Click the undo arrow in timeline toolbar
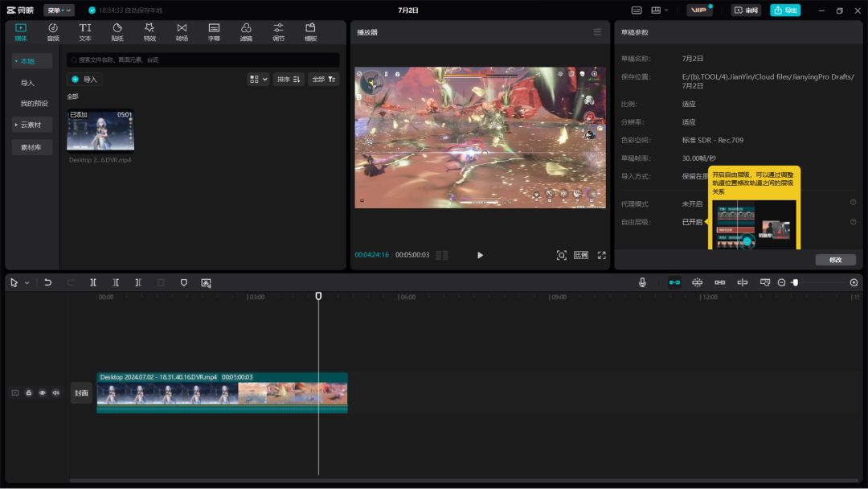Viewport: 868px width, 489px height. tap(48, 282)
